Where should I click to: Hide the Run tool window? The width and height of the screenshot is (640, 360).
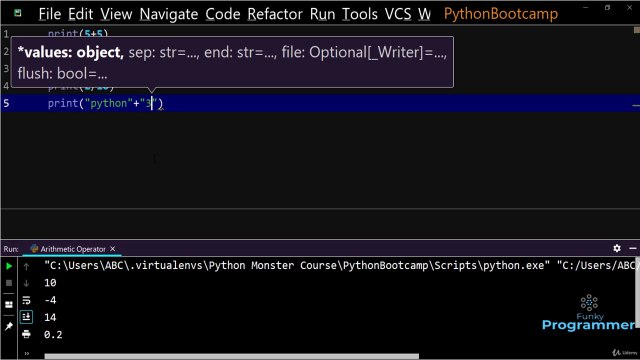click(x=633, y=248)
